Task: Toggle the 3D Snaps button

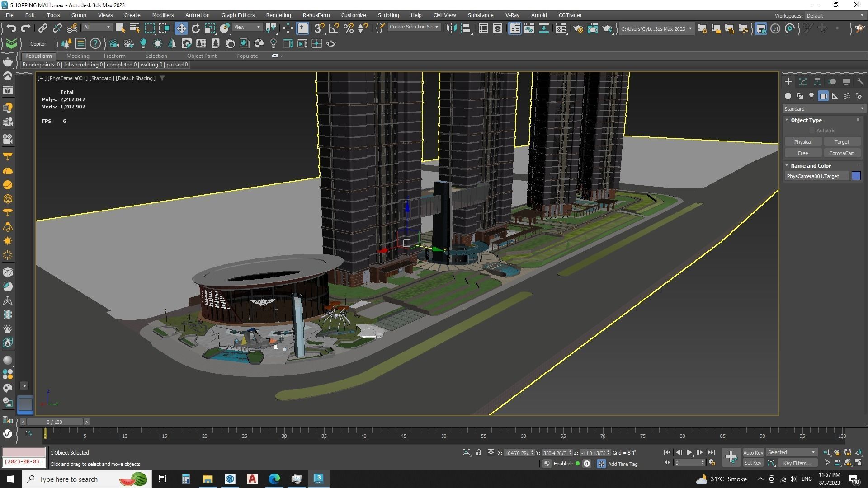Action: [319, 28]
